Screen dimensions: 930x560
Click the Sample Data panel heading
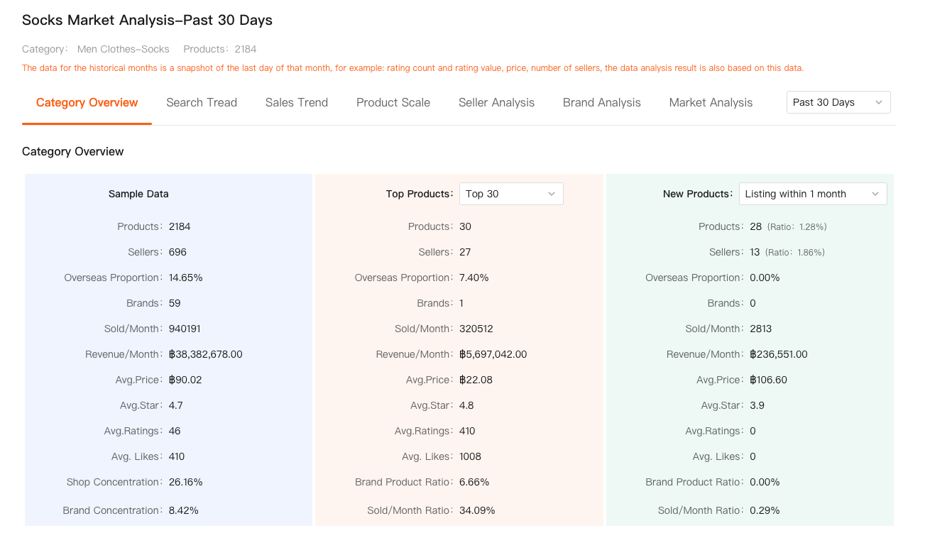[138, 193]
